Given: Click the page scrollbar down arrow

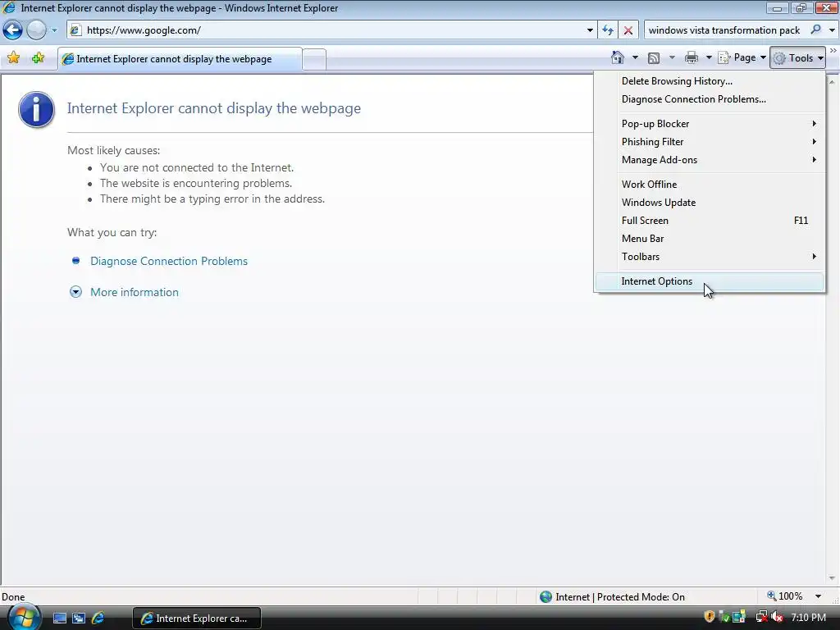Looking at the screenshot, I should point(832,578).
